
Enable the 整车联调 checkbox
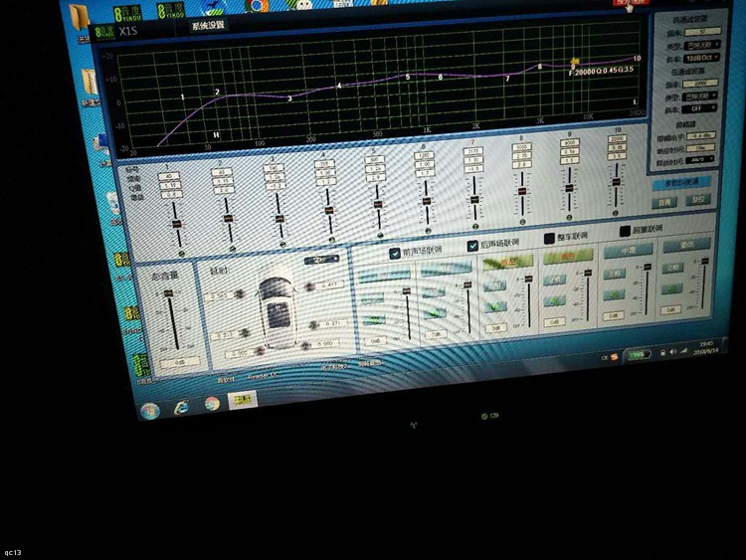(x=549, y=239)
